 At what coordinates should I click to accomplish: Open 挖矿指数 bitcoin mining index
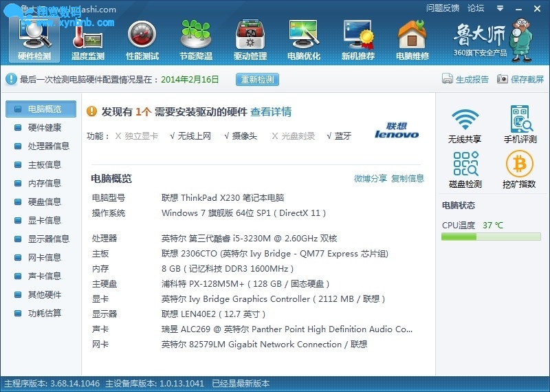[x=520, y=169]
